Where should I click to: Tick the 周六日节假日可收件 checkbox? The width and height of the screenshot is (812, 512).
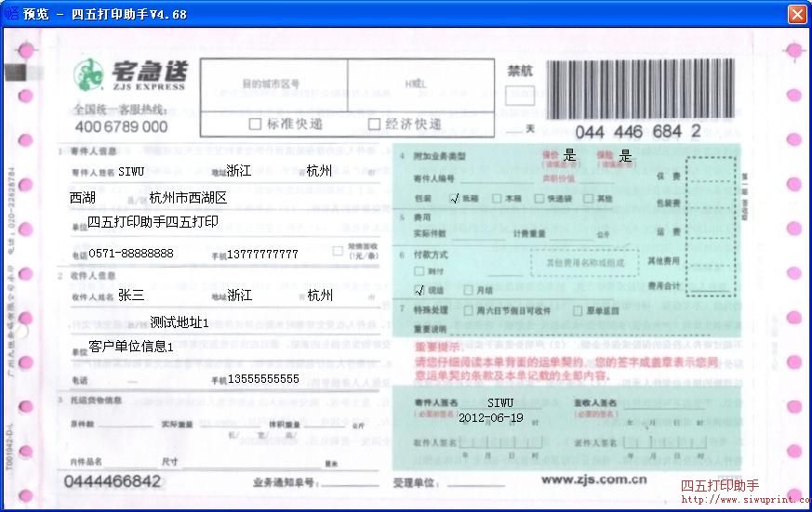pyautogui.click(x=468, y=310)
